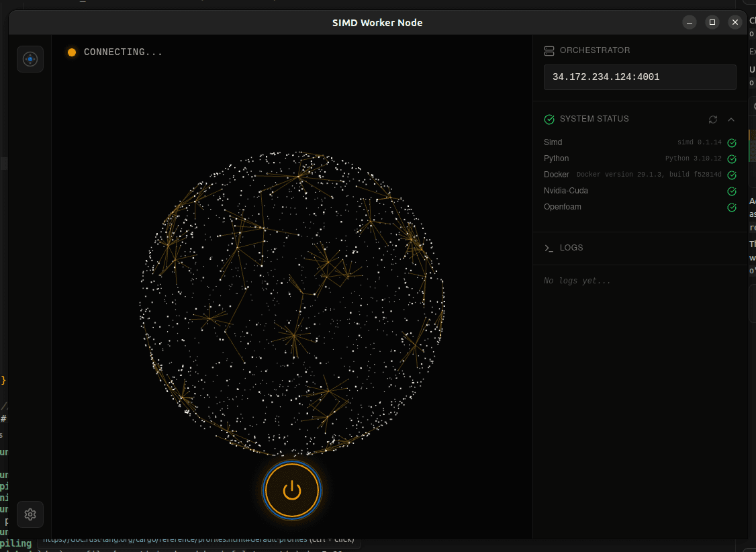Click the green check next to Python 3.10.12

(731, 158)
